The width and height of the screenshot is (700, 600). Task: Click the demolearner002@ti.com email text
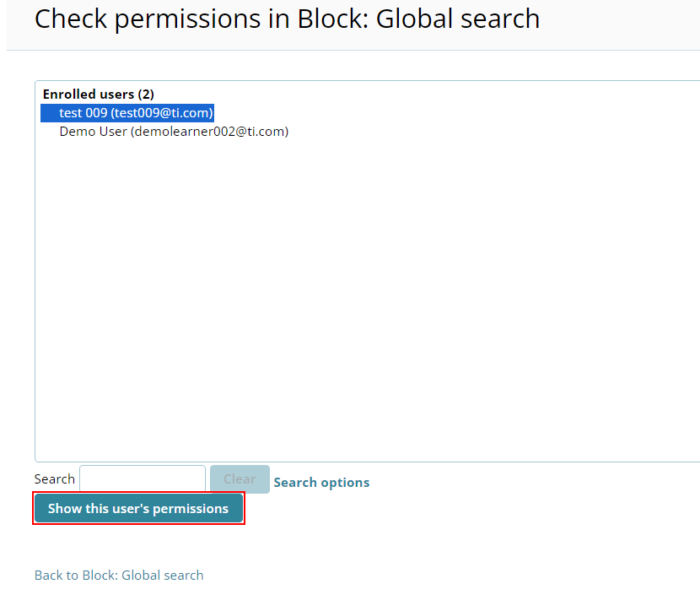click(210, 132)
